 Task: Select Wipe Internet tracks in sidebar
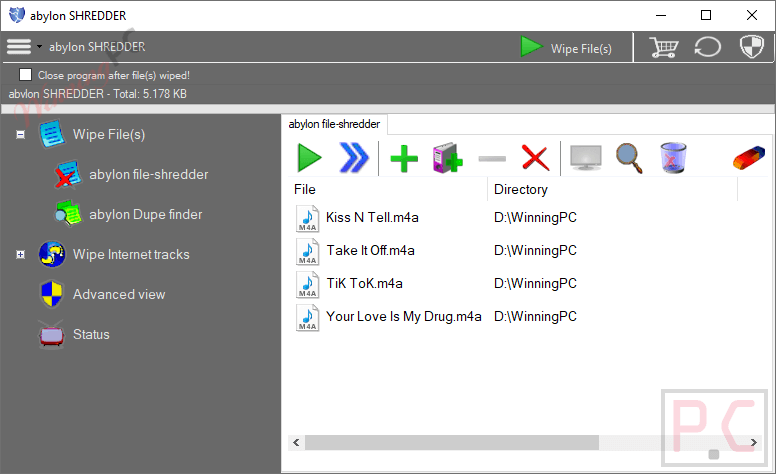click(131, 255)
